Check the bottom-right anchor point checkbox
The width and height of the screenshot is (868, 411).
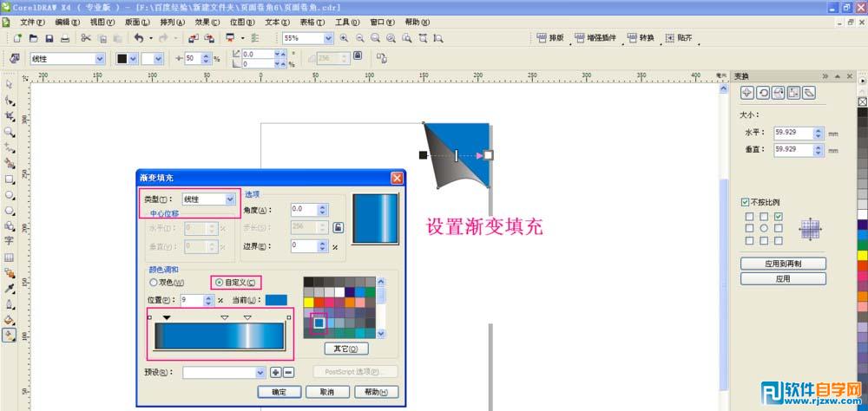coord(779,241)
